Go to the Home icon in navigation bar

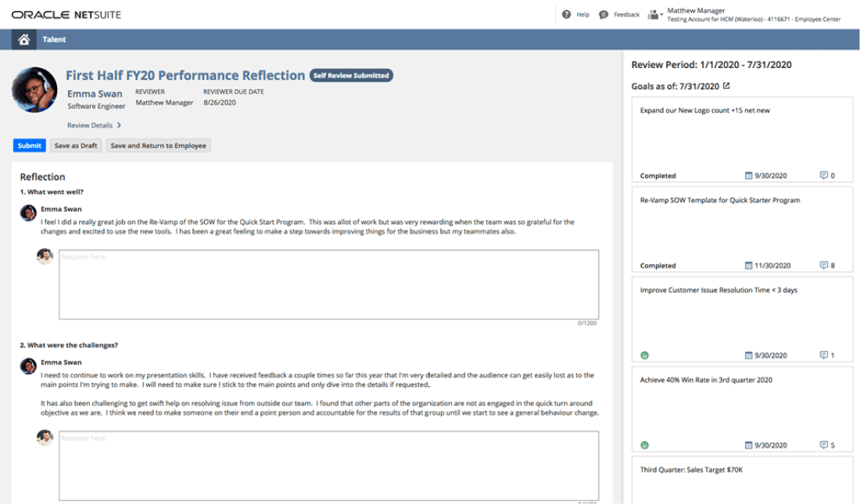(24, 39)
